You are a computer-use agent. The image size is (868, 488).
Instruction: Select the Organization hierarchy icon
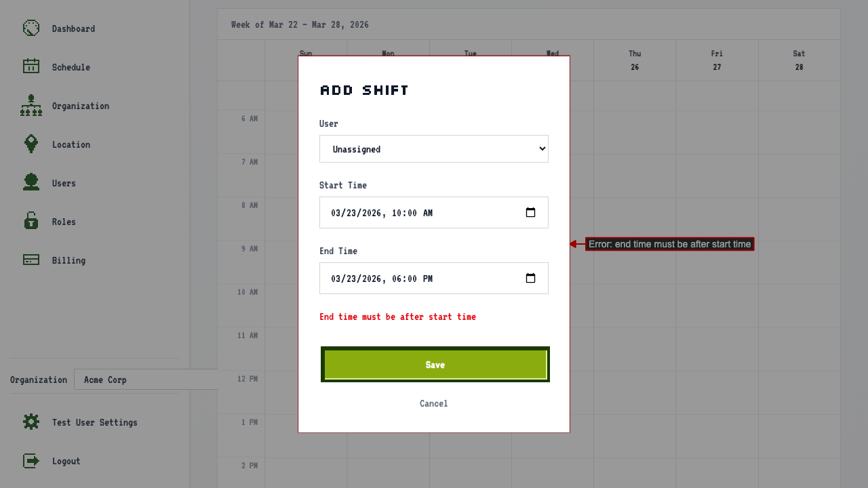click(31, 105)
